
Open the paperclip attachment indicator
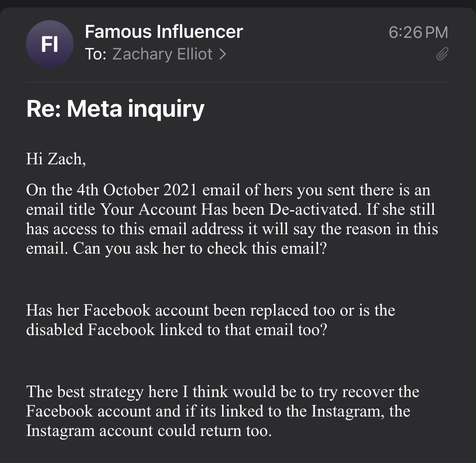point(442,54)
